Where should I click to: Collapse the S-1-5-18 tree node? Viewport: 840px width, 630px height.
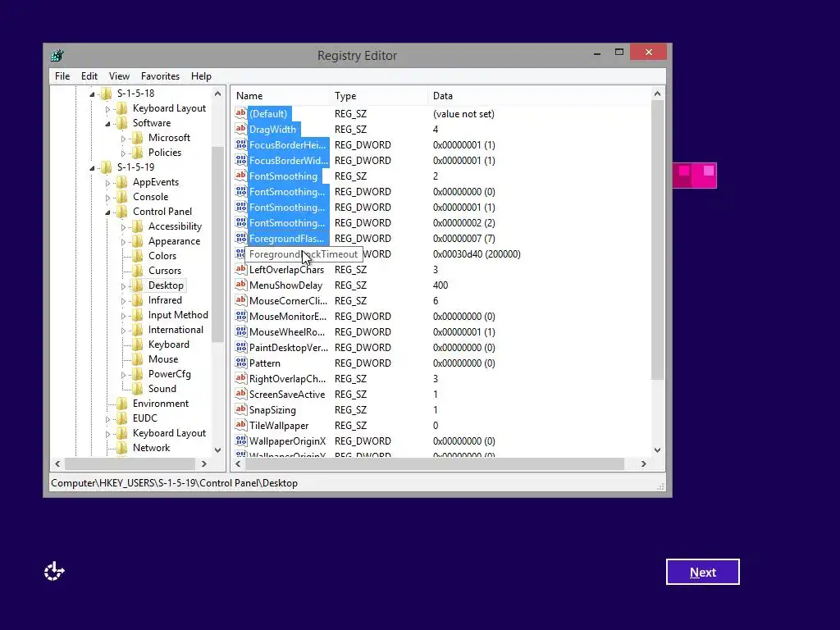(x=92, y=94)
